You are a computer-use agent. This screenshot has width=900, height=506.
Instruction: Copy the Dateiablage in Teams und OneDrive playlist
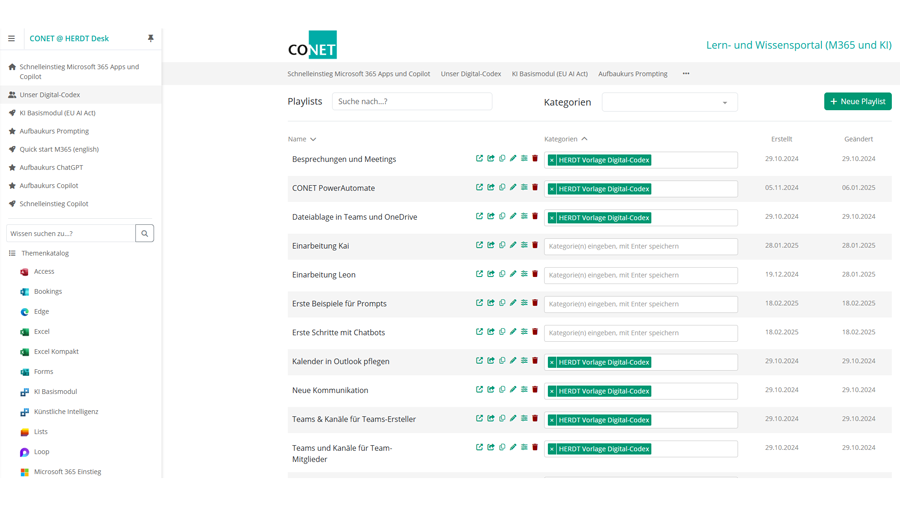coord(502,216)
